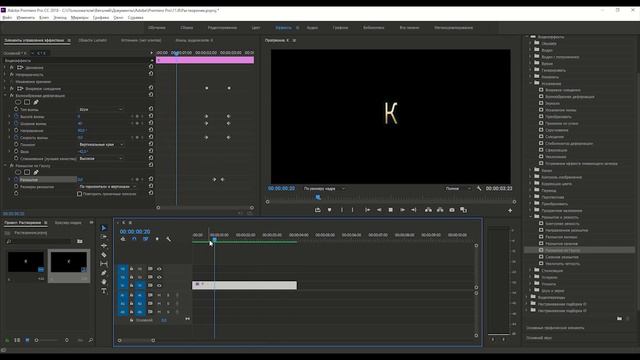Click timeline playhead marker on ruler
The height and width of the screenshot is (360, 640).
pyautogui.click(x=214, y=240)
